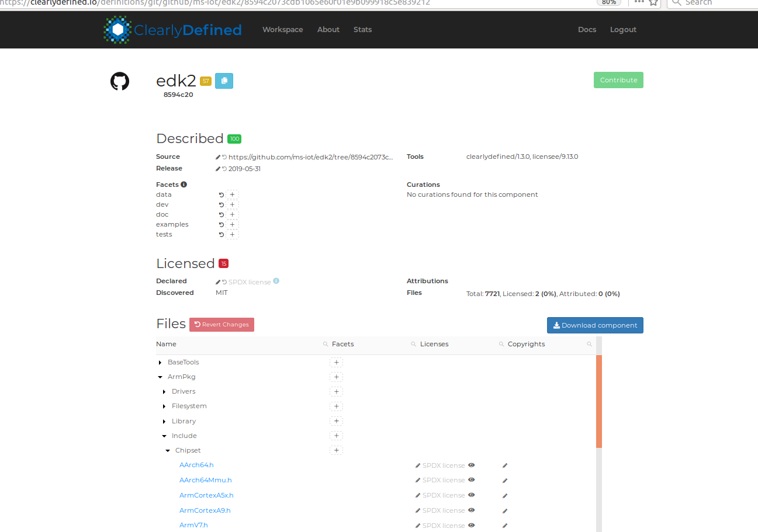The height and width of the screenshot is (532, 758).
Task: Open the Workspace menu item
Action: pyautogui.click(x=282, y=29)
